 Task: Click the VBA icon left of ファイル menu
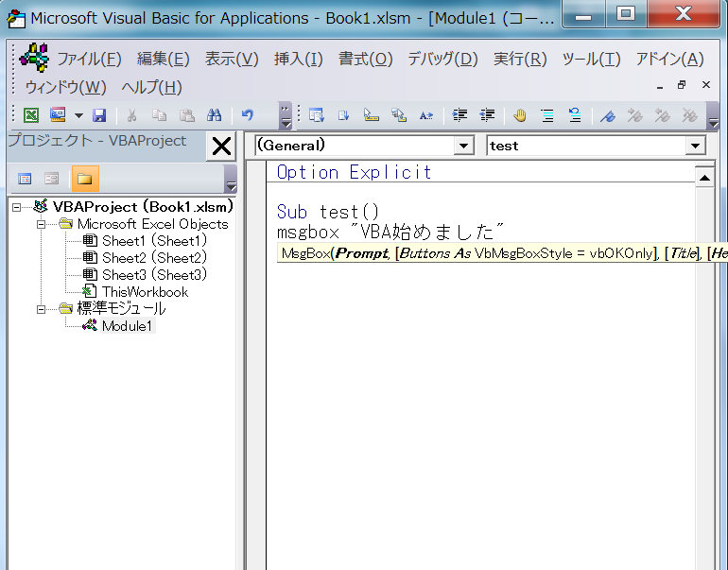click(x=34, y=58)
